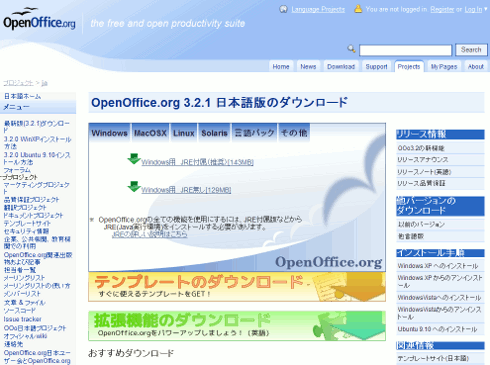Go to the Home tab
490x365 pixels.
click(x=281, y=66)
